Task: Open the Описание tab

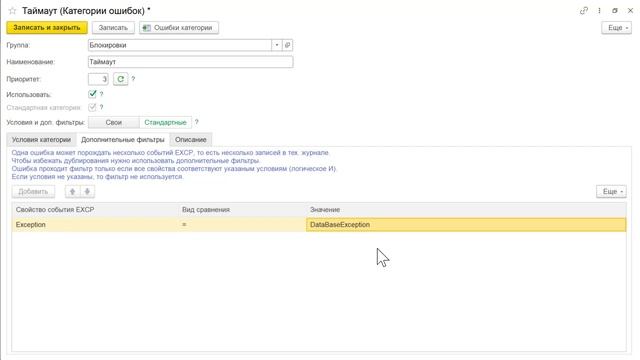Action: 191,140
